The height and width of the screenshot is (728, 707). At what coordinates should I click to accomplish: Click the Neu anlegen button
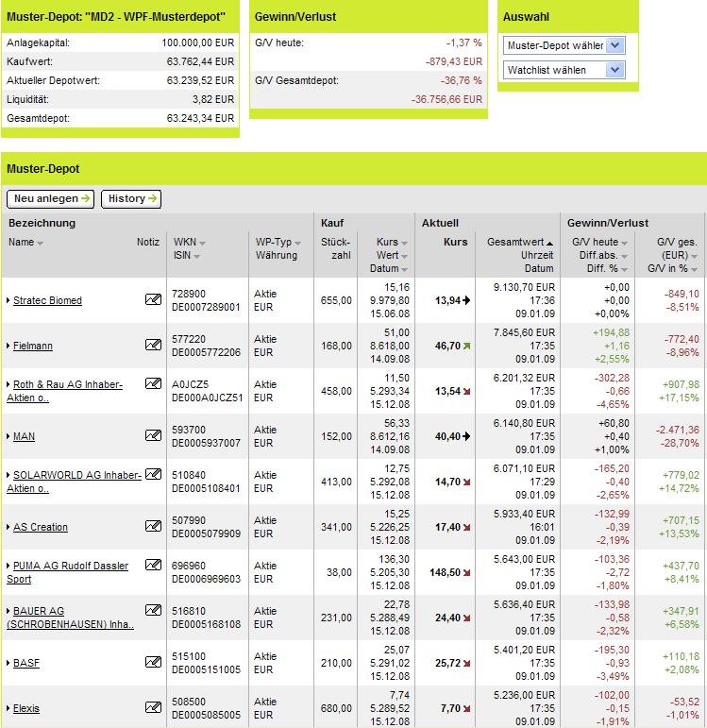click(x=51, y=198)
